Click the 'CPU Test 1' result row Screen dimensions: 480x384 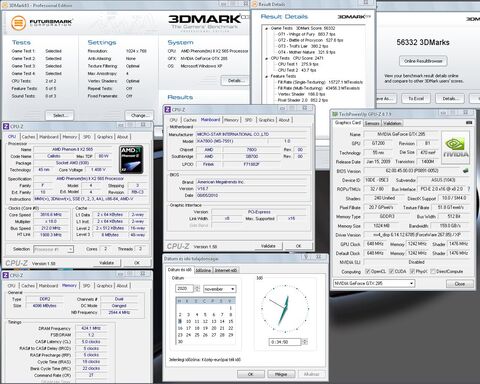point(298,64)
